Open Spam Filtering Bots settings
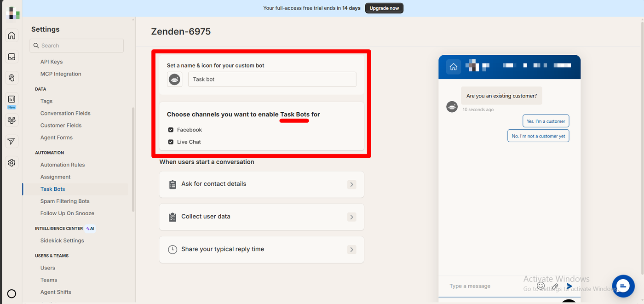The image size is (644, 304). pos(65,201)
